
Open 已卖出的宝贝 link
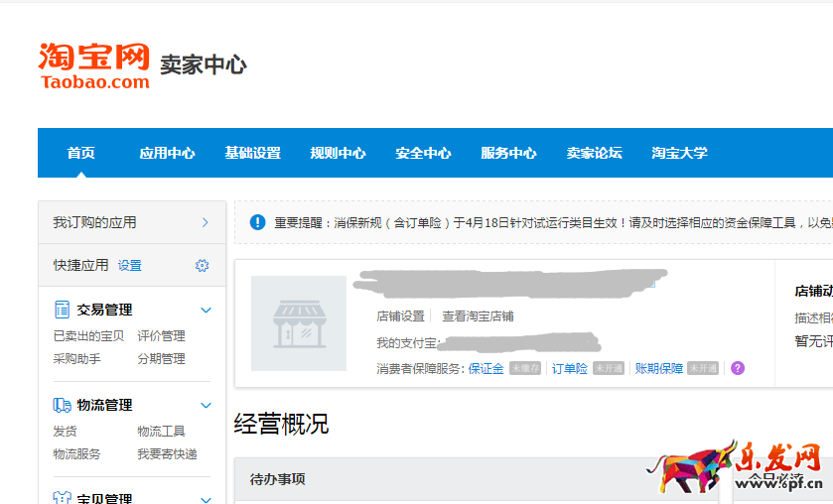tap(88, 335)
